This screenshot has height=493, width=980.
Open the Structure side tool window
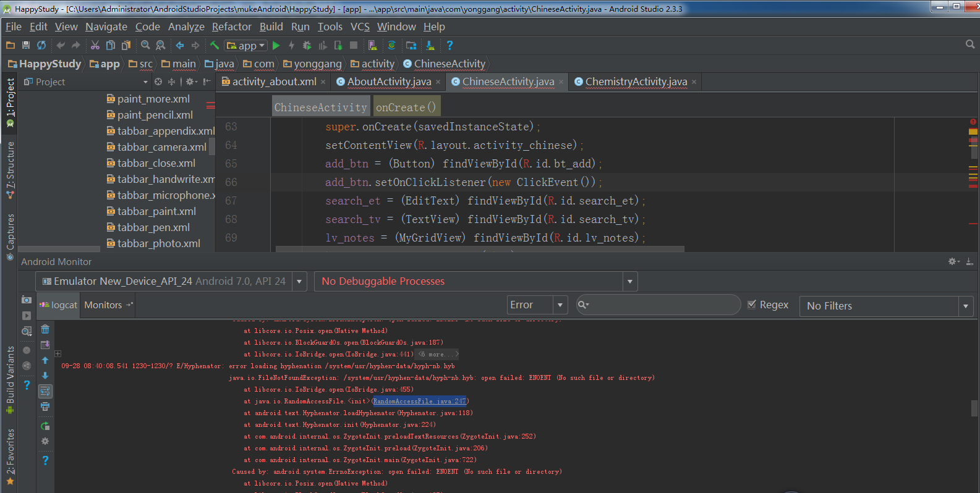[x=10, y=169]
